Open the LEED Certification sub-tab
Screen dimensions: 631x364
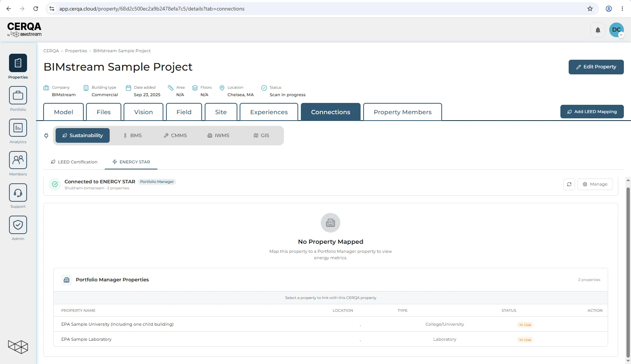click(x=74, y=162)
